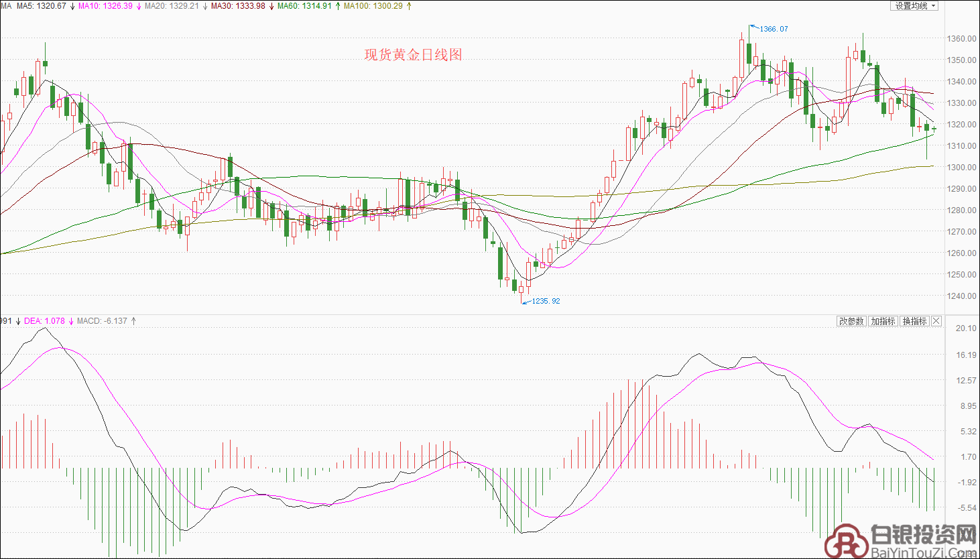Click the 1235.92 low price marker
This screenshot has width=980, height=559.
pos(546,302)
